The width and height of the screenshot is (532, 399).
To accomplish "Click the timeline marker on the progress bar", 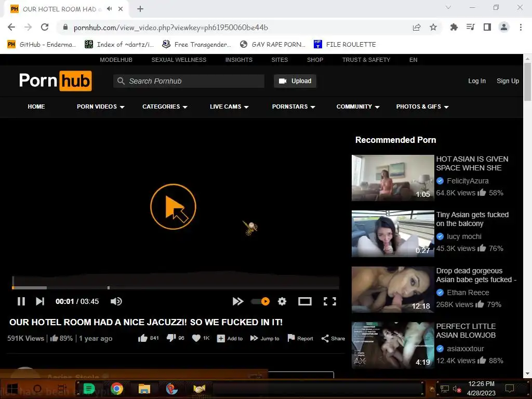I will click(109, 288).
